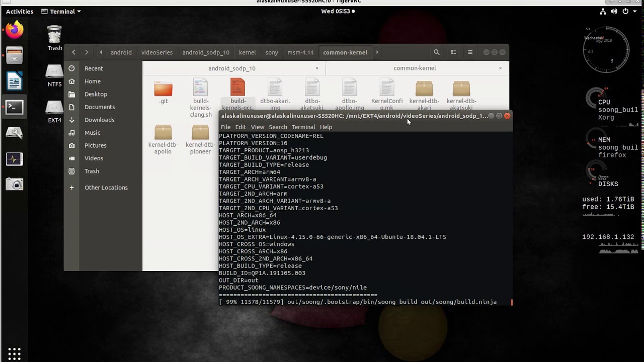This screenshot has width=644, height=362.
Task: Navigate to sony in path bar
Action: tap(272, 52)
